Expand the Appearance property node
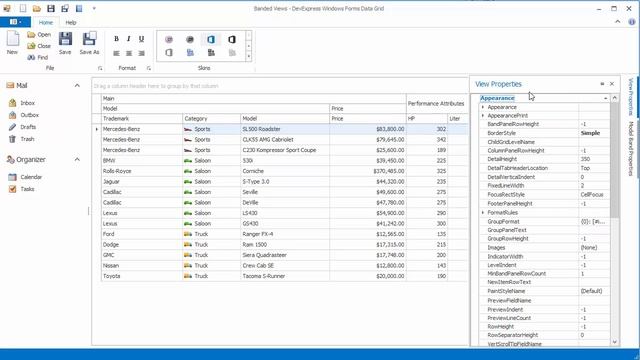 coord(483,107)
